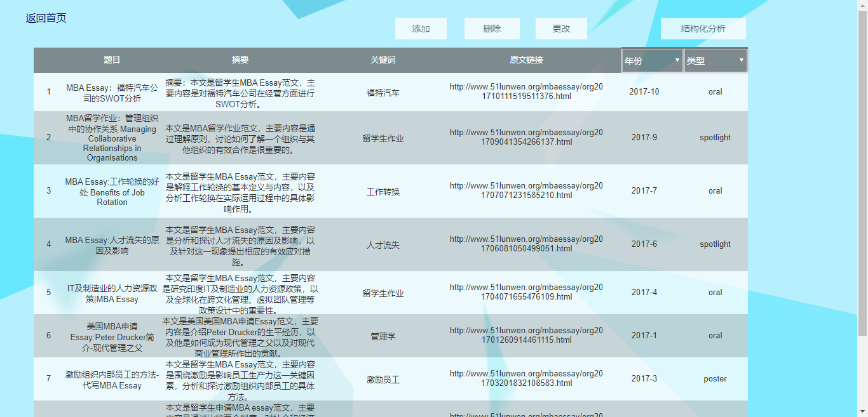Click the type cell poster

715,378
